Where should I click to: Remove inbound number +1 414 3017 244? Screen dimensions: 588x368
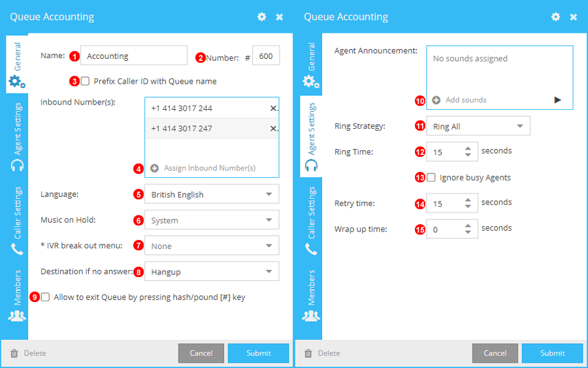point(274,108)
